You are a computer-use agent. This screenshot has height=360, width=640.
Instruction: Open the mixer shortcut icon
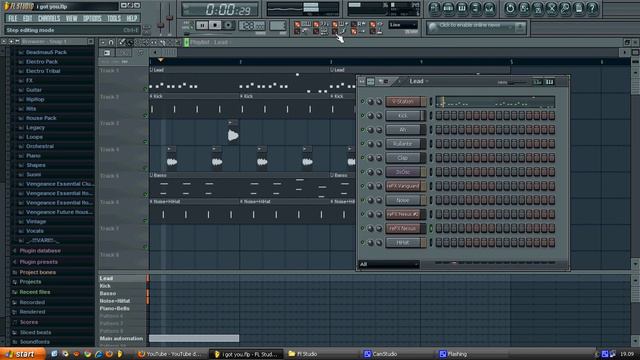click(489, 8)
